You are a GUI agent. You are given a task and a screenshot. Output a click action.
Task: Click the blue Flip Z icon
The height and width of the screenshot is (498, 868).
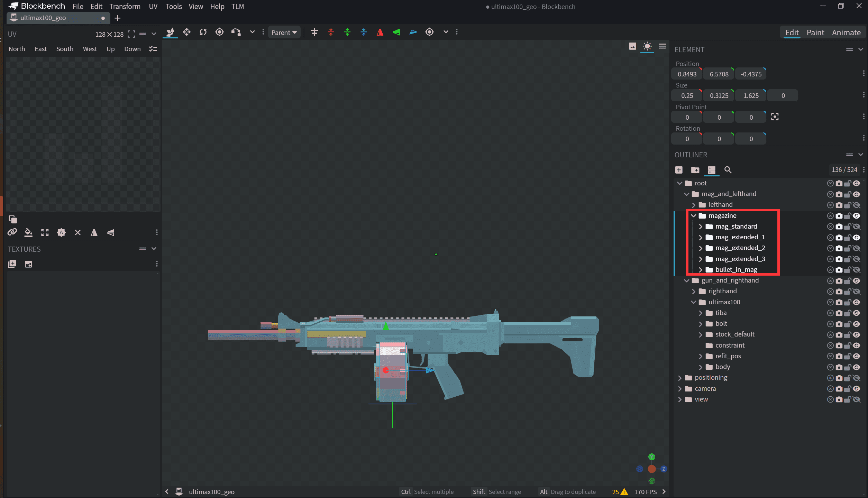[x=413, y=32]
